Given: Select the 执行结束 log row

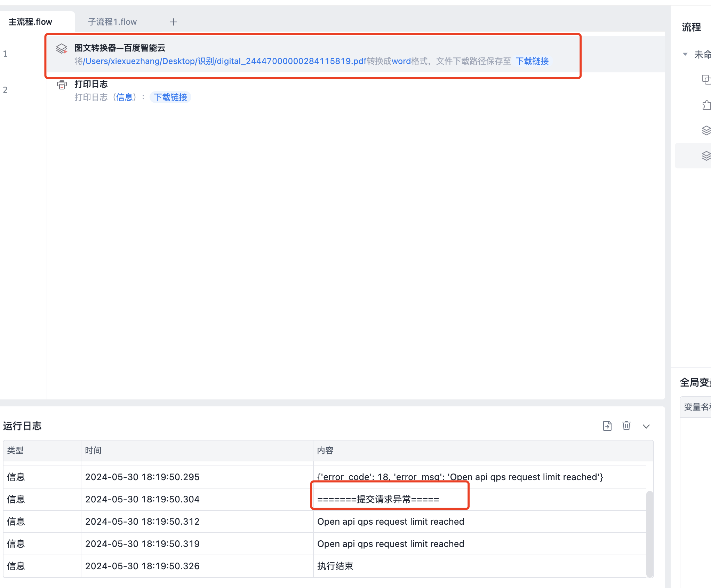Looking at the screenshot, I should pyautogui.click(x=335, y=566).
